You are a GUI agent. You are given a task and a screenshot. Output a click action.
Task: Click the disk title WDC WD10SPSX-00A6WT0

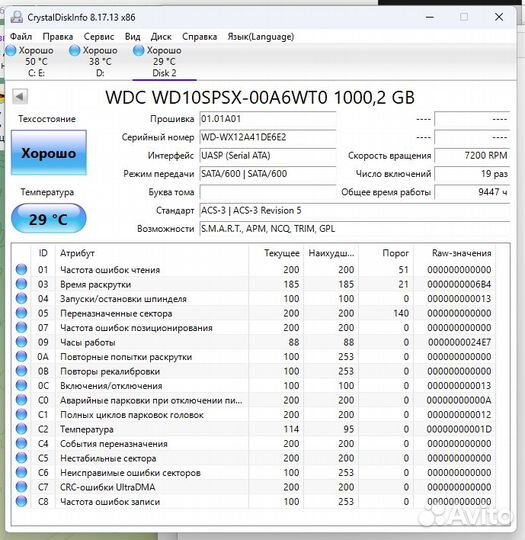(260, 97)
